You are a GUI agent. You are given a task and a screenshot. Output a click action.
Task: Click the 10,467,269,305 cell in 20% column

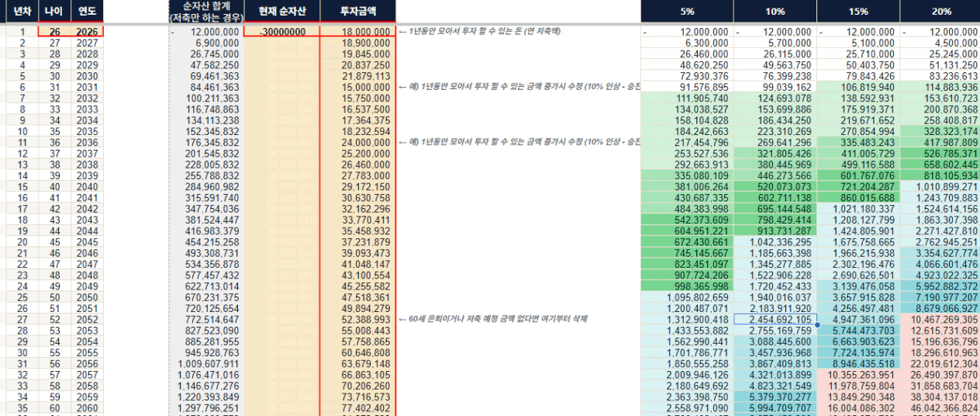[940, 319]
